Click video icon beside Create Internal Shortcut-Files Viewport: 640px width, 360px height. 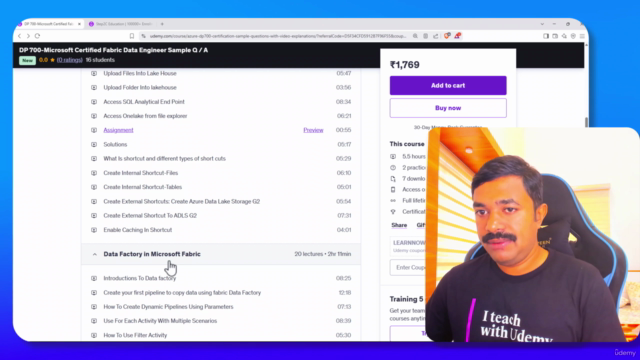click(94, 173)
